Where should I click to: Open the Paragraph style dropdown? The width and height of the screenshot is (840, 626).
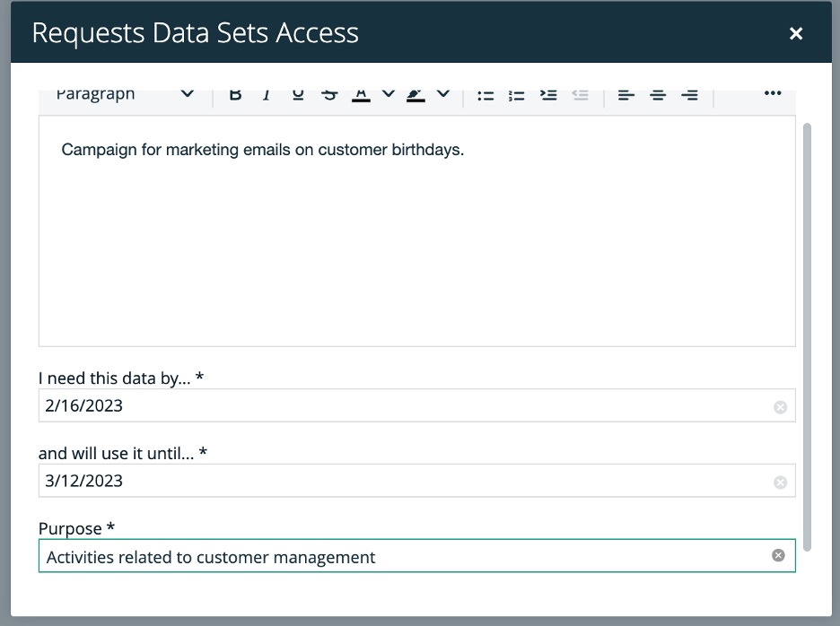coord(124,94)
